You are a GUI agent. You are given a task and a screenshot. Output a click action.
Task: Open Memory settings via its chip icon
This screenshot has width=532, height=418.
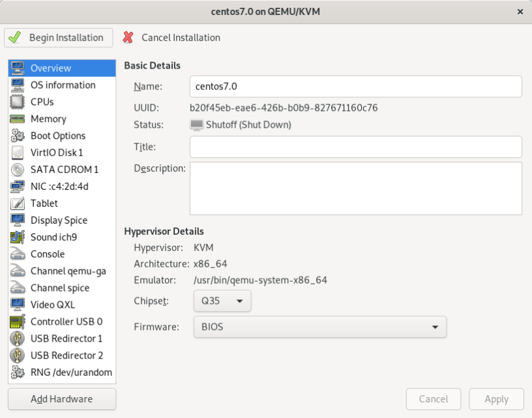[18, 119]
